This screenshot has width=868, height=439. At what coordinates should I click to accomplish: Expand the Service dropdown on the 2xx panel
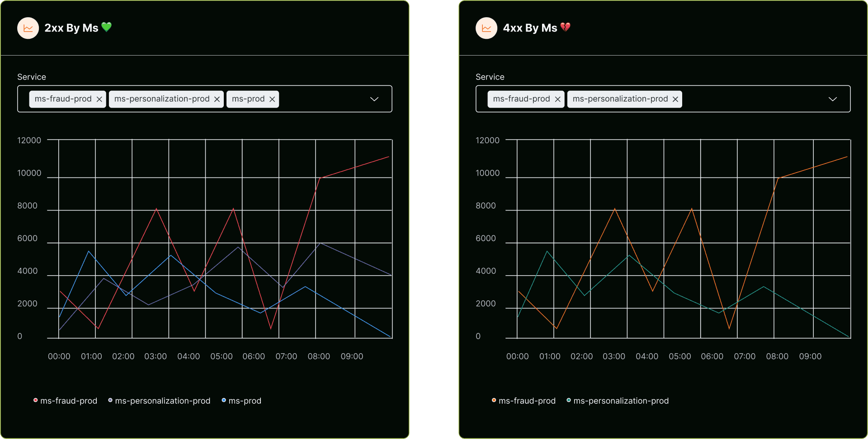point(374,99)
